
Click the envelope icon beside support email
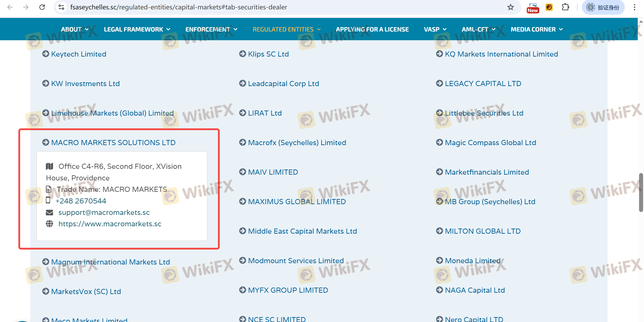coord(49,212)
